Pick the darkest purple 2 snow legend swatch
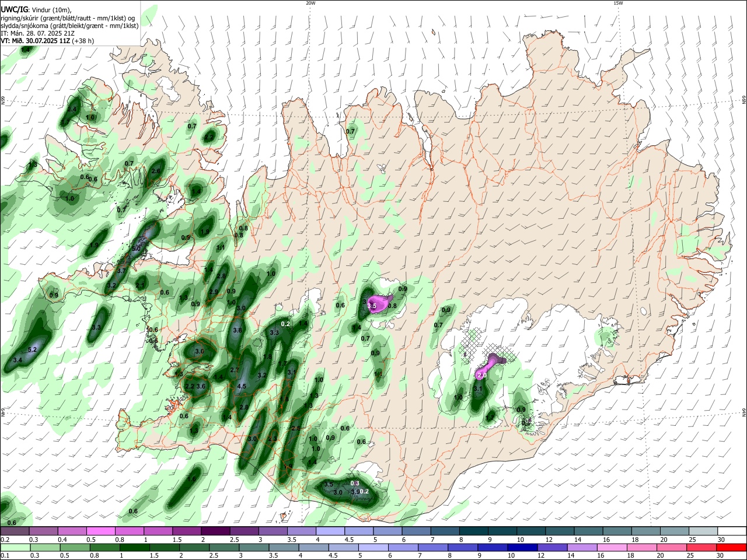The height and width of the screenshot is (560, 747). tap(215, 531)
